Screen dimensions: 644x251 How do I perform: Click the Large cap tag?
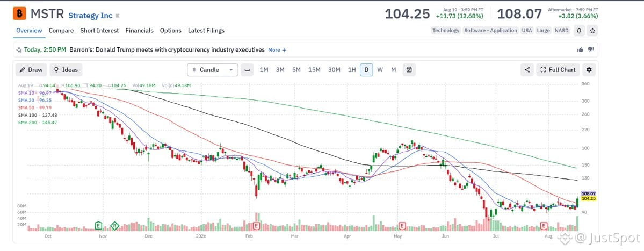[543, 31]
